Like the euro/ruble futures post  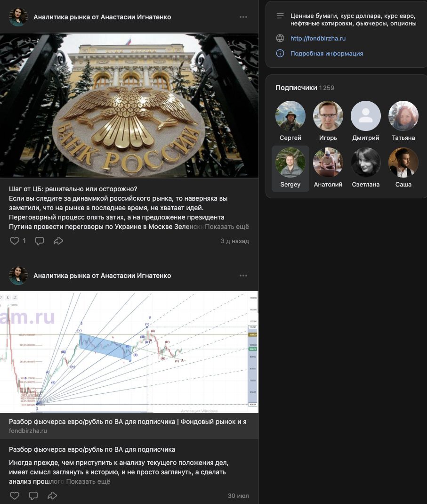[15, 496]
